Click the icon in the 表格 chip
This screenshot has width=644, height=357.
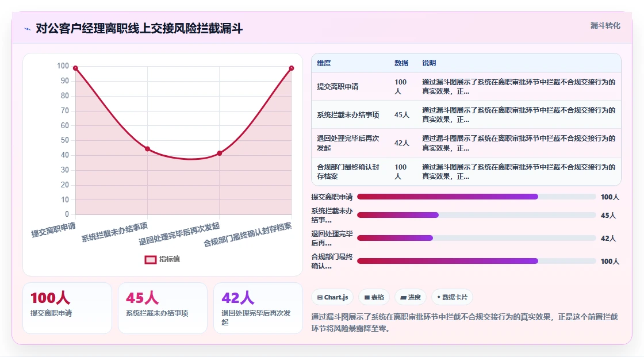coord(367,297)
